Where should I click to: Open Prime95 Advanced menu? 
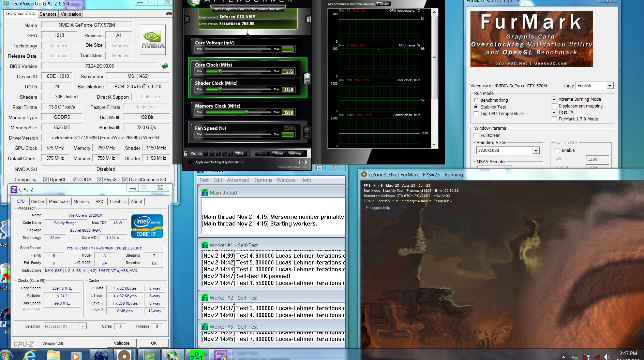pyautogui.click(x=238, y=180)
